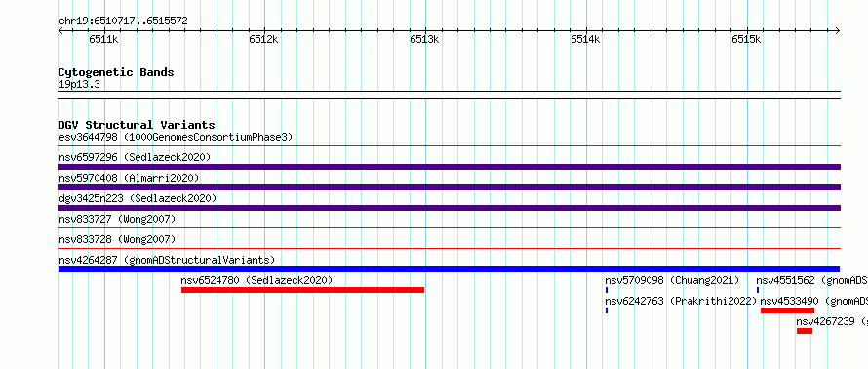Click the 6515k ruler tick label
The height and width of the screenshot is (369, 868).
(746, 39)
